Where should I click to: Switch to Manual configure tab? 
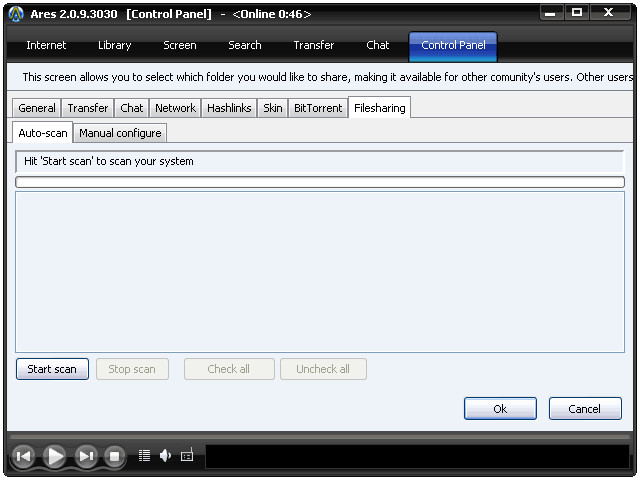(x=120, y=133)
